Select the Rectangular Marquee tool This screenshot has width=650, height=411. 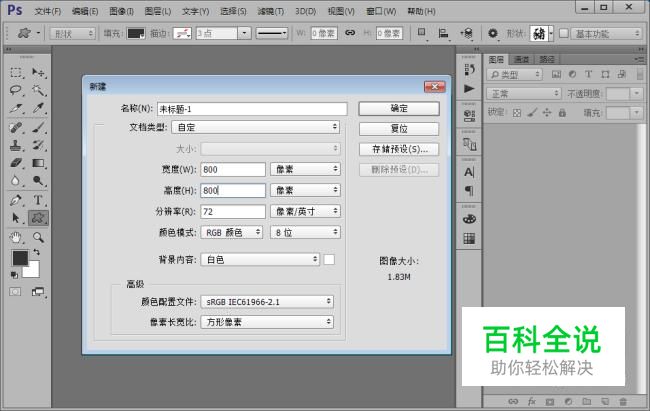tap(16, 73)
